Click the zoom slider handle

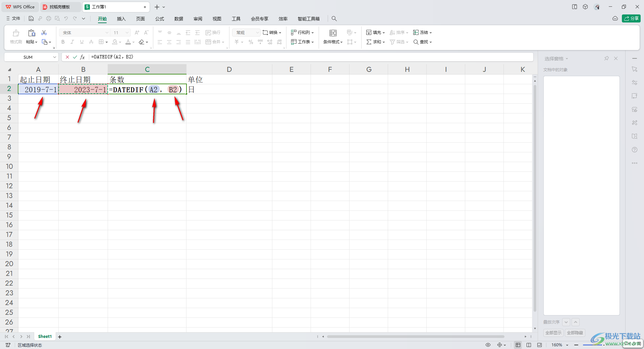coord(604,345)
